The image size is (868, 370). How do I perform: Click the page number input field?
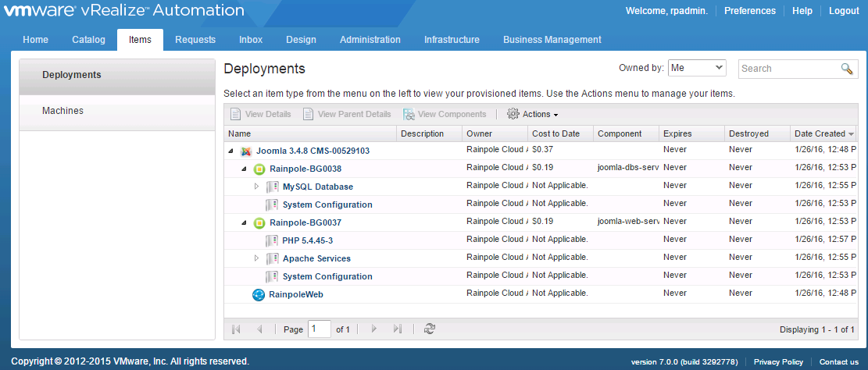tap(320, 329)
